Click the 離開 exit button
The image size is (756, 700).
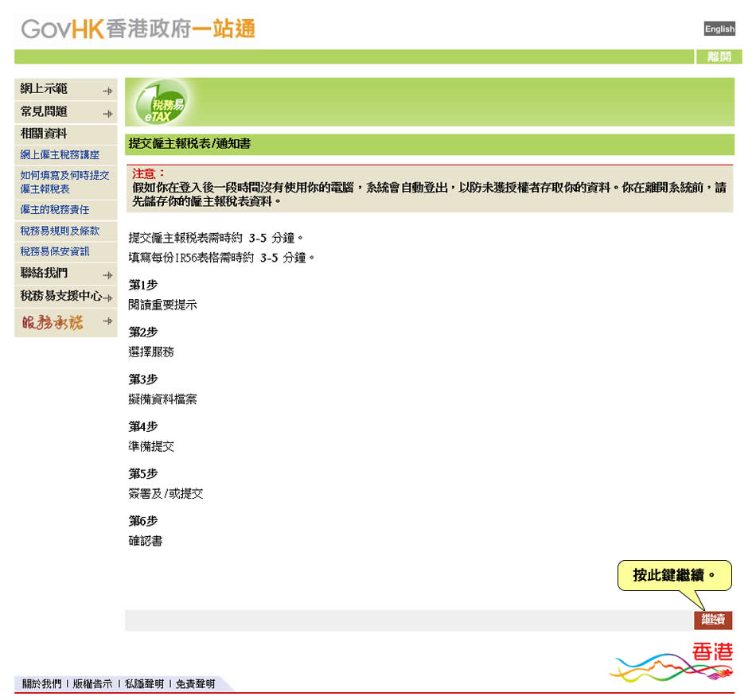(719, 56)
